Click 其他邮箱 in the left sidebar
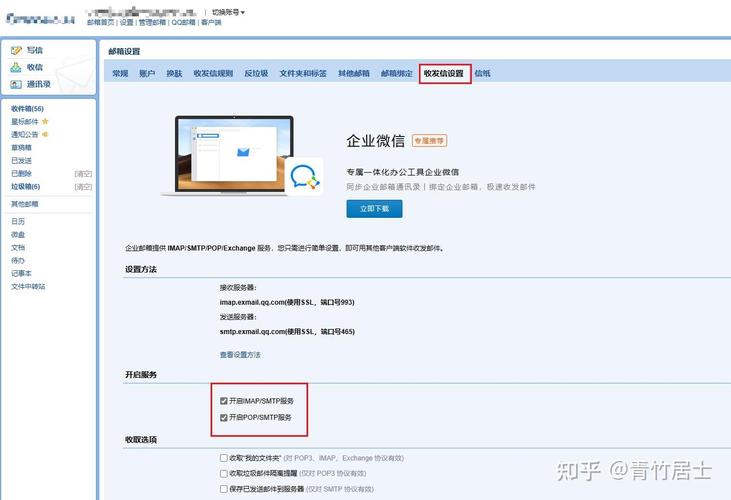Image resolution: width=731 pixels, height=500 pixels. coord(25,204)
